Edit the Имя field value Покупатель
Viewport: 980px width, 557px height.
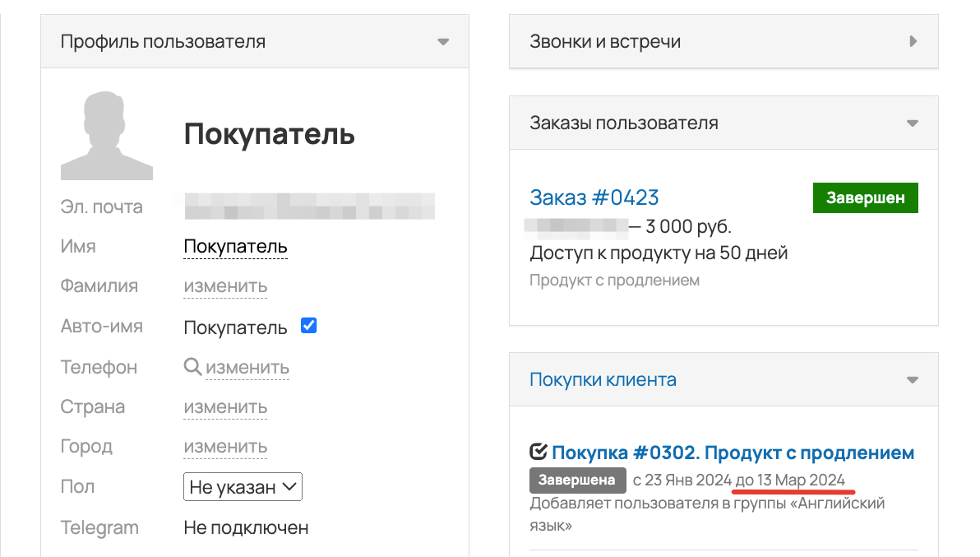coord(236,246)
